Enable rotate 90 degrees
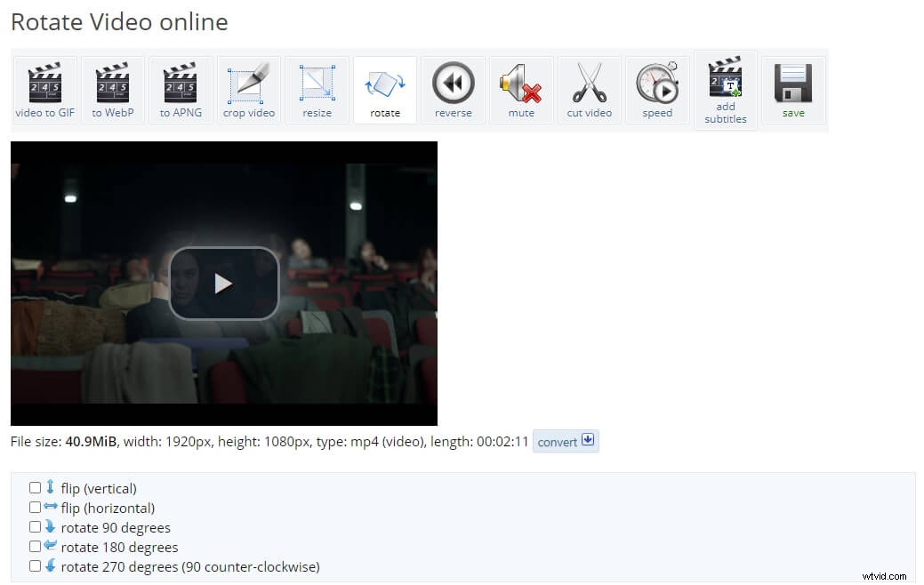Viewport: 924px width, 585px height. coord(35,526)
